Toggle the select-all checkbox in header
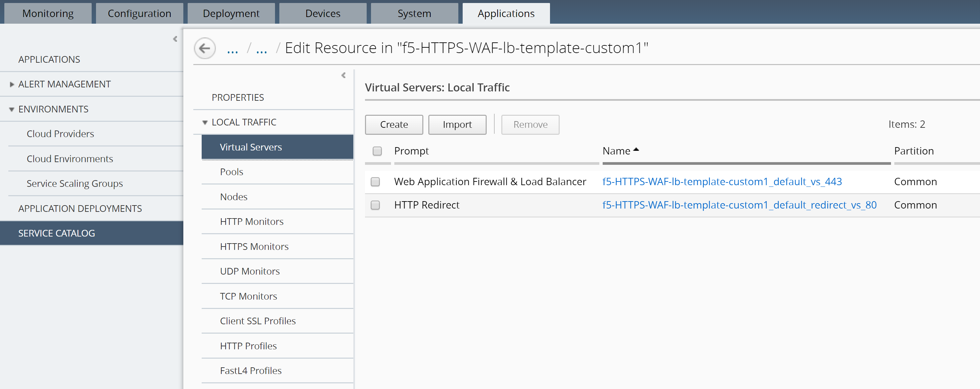The height and width of the screenshot is (389, 980). [377, 151]
